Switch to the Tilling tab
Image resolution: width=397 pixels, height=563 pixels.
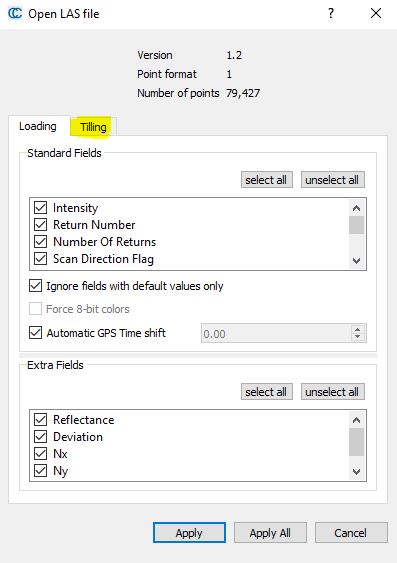tap(93, 127)
